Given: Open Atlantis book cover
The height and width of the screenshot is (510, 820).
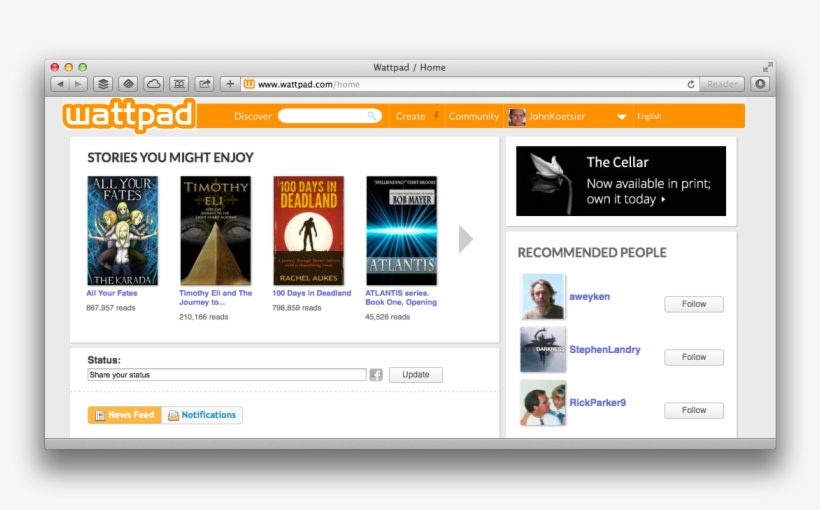Looking at the screenshot, I should (402, 231).
